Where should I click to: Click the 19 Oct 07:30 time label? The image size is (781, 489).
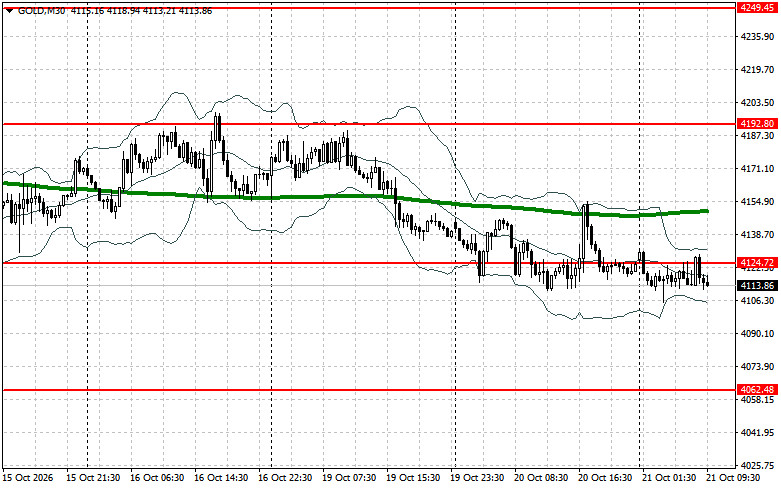pyautogui.click(x=349, y=478)
